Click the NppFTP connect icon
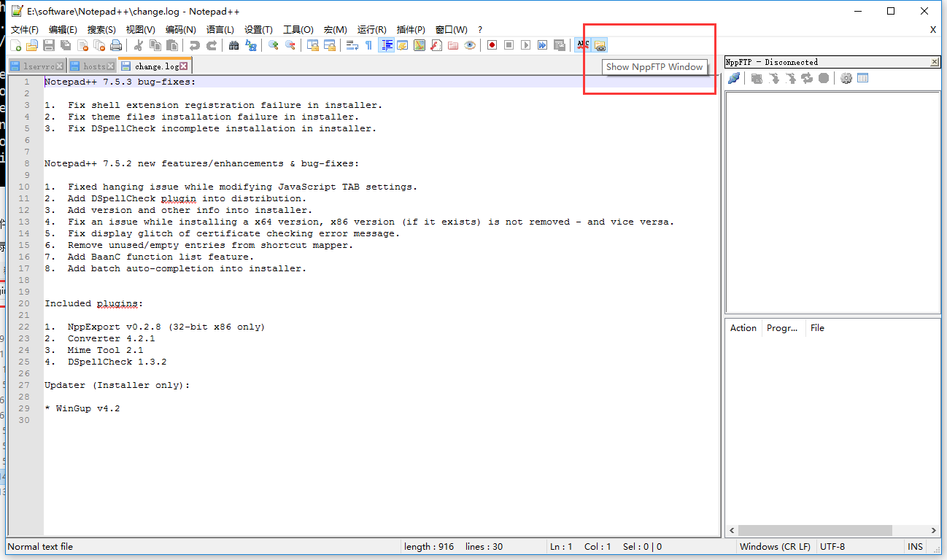Screen dimensions: 947x560 click(x=734, y=78)
